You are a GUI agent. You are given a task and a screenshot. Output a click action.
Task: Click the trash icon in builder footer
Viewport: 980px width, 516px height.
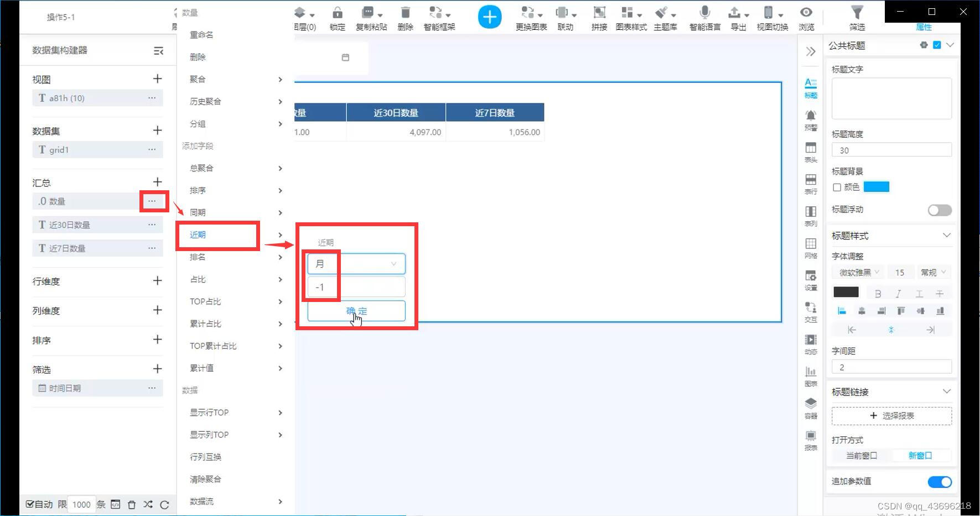[132, 504]
